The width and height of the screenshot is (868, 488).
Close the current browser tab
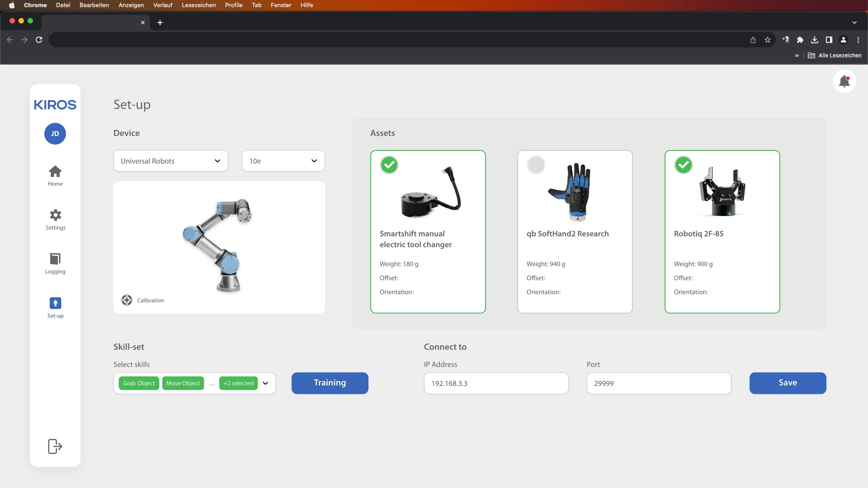143,23
